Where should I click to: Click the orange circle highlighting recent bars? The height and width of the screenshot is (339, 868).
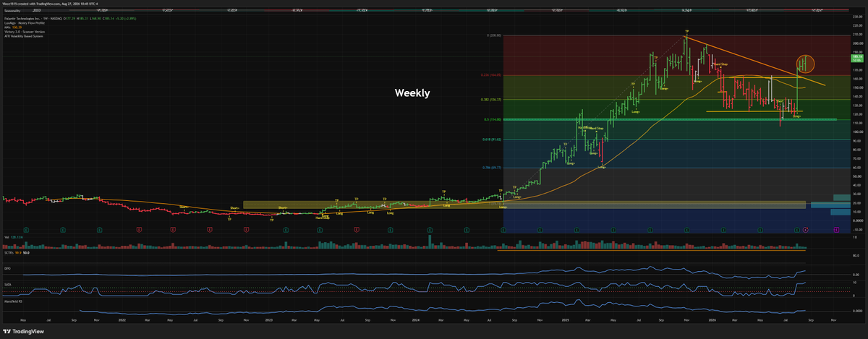[805, 64]
